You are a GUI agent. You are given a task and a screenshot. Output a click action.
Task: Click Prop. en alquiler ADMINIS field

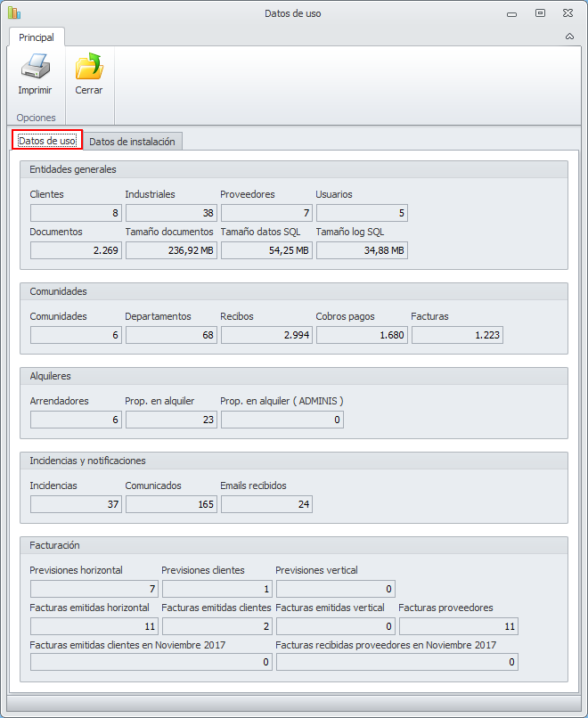click(x=282, y=420)
